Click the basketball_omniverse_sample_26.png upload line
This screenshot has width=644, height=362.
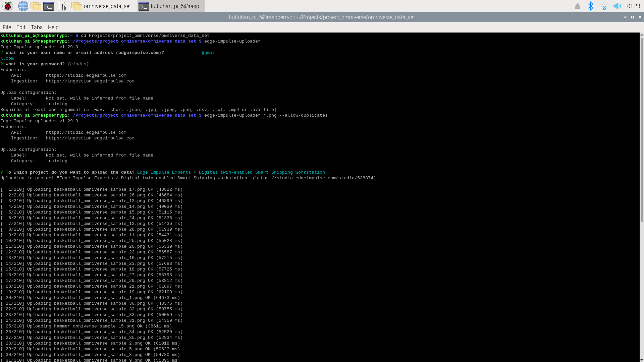click(x=92, y=195)
